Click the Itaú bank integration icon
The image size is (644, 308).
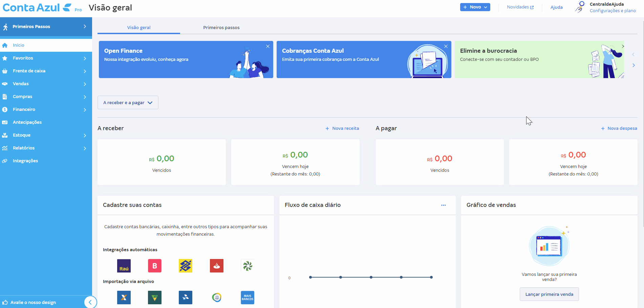click(124, 266)
